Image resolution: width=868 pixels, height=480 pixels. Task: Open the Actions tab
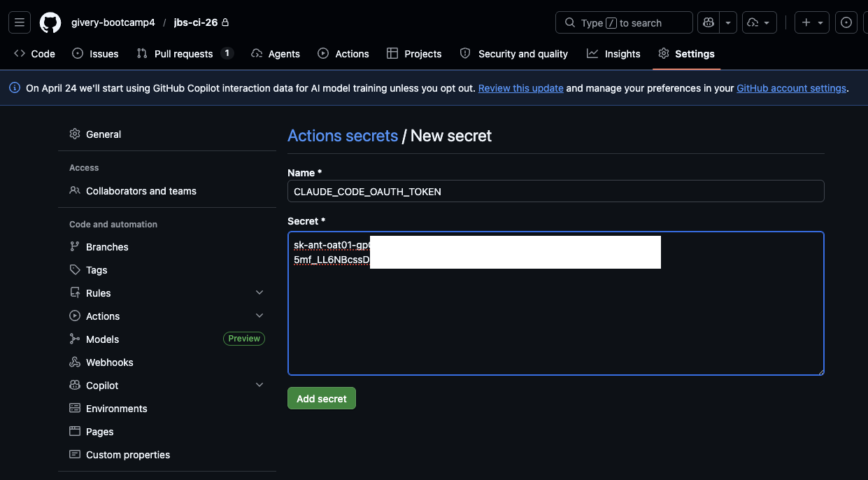[x=343, y=54]
